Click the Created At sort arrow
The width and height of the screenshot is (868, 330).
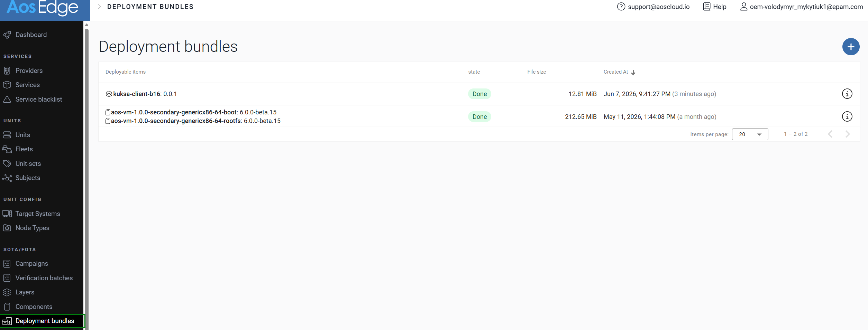[x=633, y=73]
